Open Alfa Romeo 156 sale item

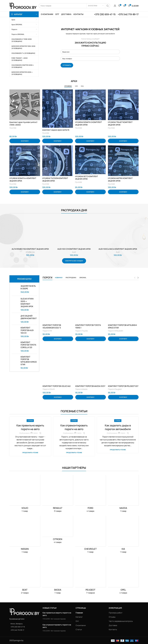point(30,249)
